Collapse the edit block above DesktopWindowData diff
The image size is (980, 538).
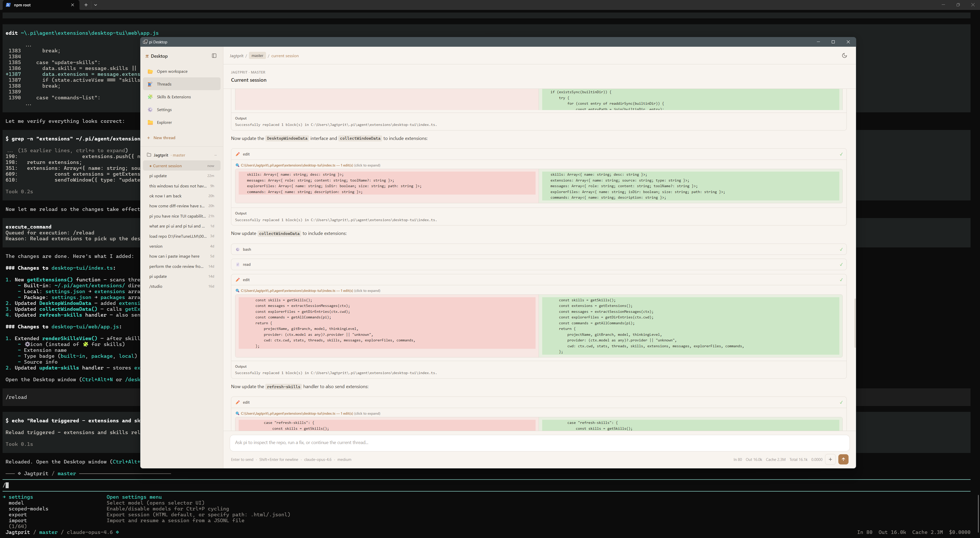click(538, 154)
